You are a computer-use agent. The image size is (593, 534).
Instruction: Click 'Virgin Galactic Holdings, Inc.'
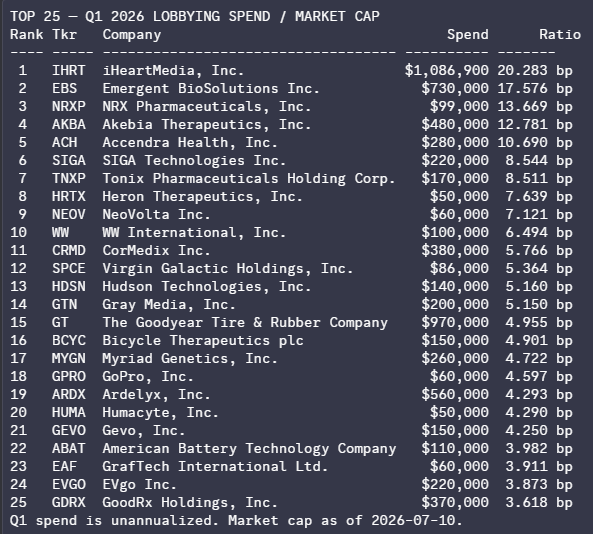pos(228,269)
